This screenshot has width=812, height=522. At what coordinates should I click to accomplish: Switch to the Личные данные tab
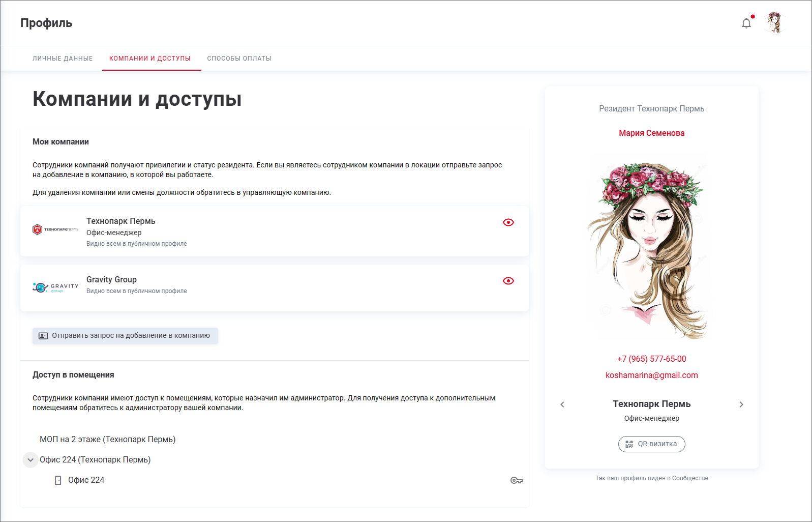tap(63, 59)
